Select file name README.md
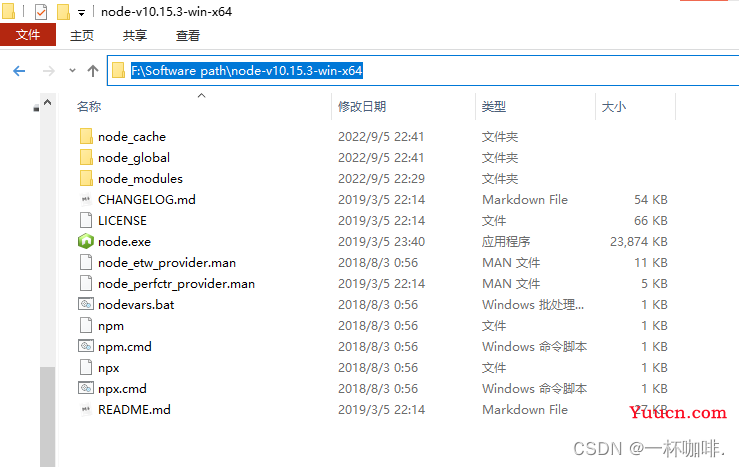739x467 pixels. tap(134, 410)
